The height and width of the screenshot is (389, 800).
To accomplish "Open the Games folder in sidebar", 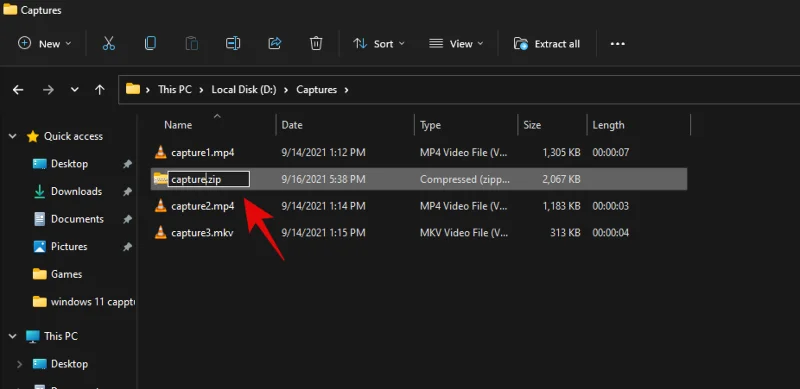I will pos(66,274).
